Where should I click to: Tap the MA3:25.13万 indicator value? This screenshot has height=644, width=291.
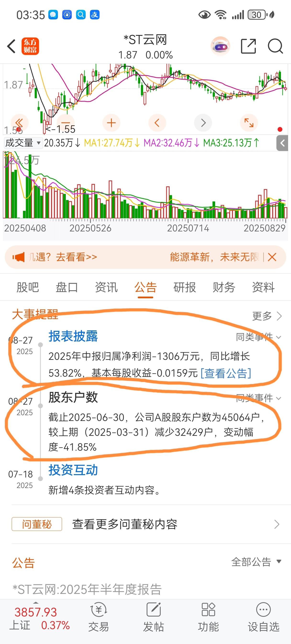point(231,143)
